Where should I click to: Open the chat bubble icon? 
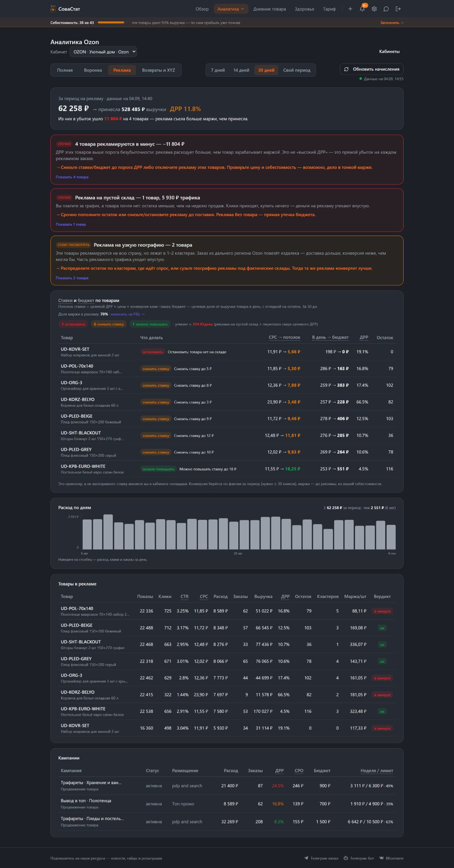[386, 9]
